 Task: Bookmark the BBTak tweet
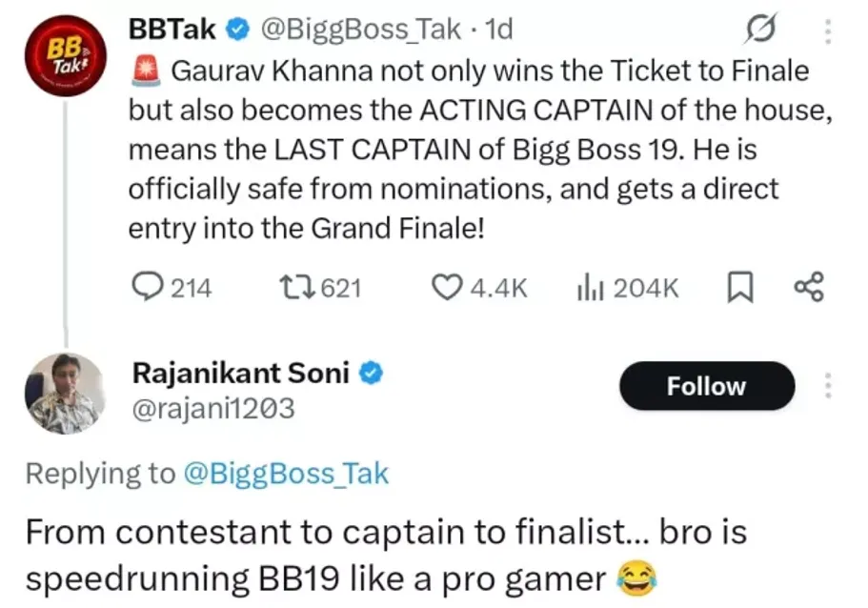pyautogui.click(x=739, y=286)
